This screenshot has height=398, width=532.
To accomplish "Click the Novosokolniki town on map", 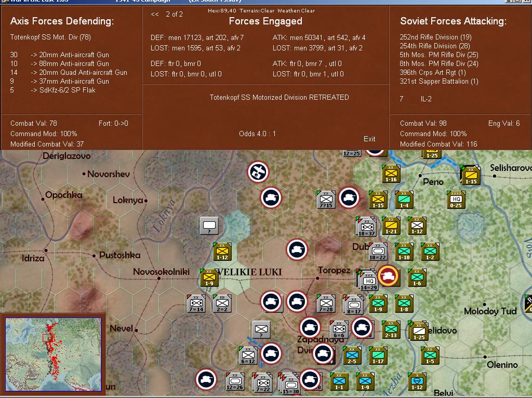I will [159, 278].
